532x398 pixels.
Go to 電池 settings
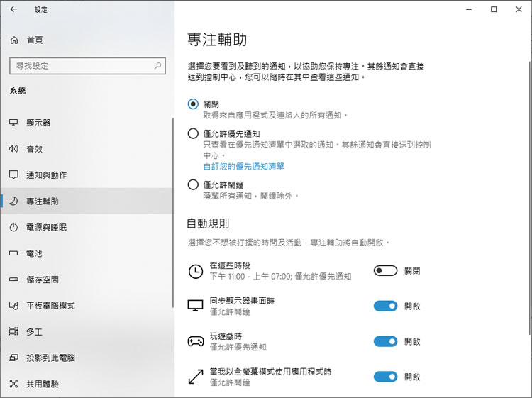click(x=87, y=253)
